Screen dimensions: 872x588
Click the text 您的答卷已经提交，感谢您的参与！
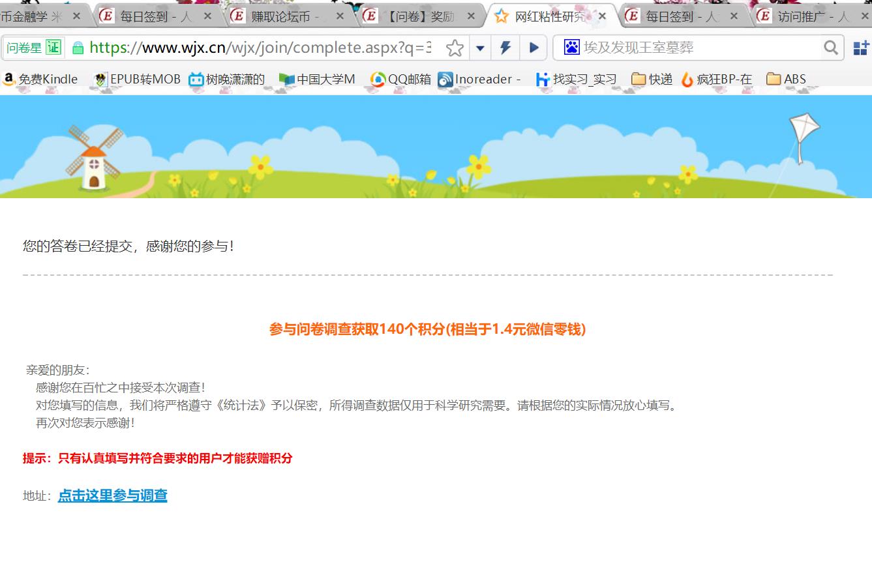(x=128, y=246)
